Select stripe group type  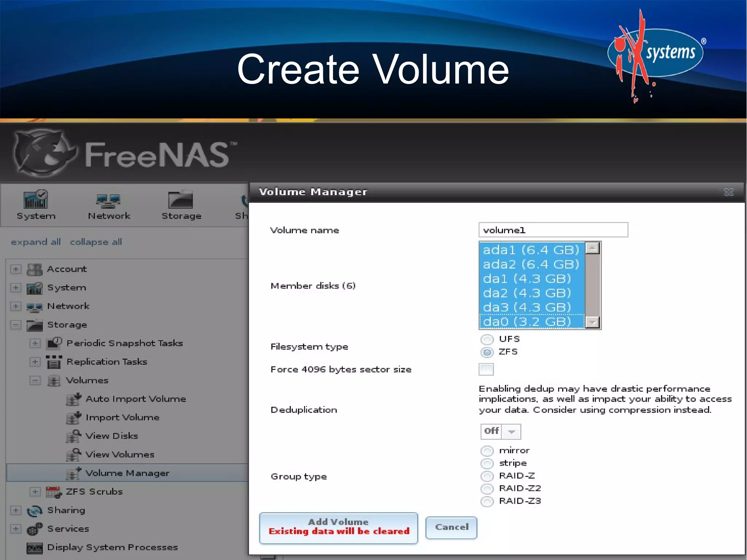pos(487,464)
